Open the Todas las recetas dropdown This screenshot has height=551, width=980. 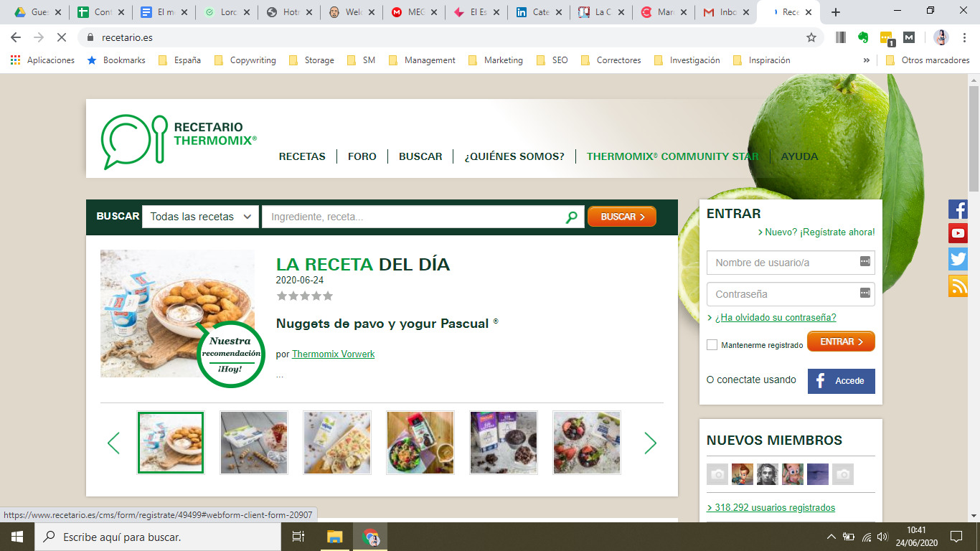200,216
